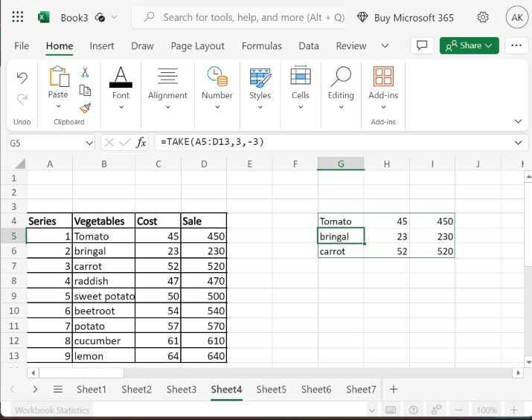Click the search box for tools and help
Viewport: 532px width, 420px height.
[x=239, y=17]
